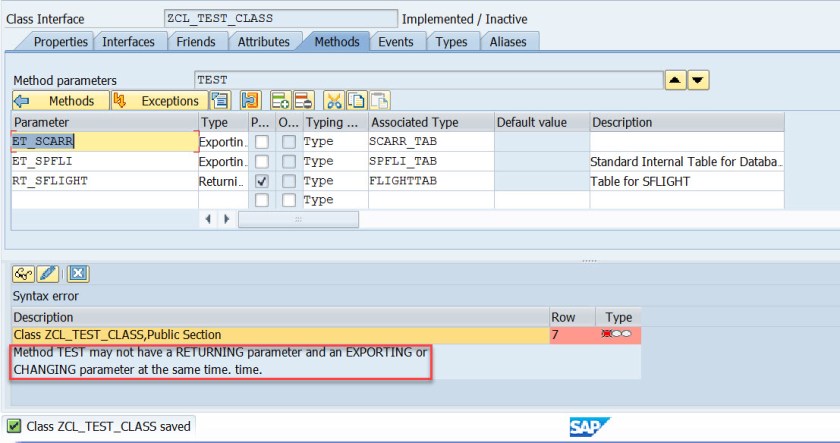Click the green checkmark status icon
Screen dimensions: 840x443
click(14, 426)
